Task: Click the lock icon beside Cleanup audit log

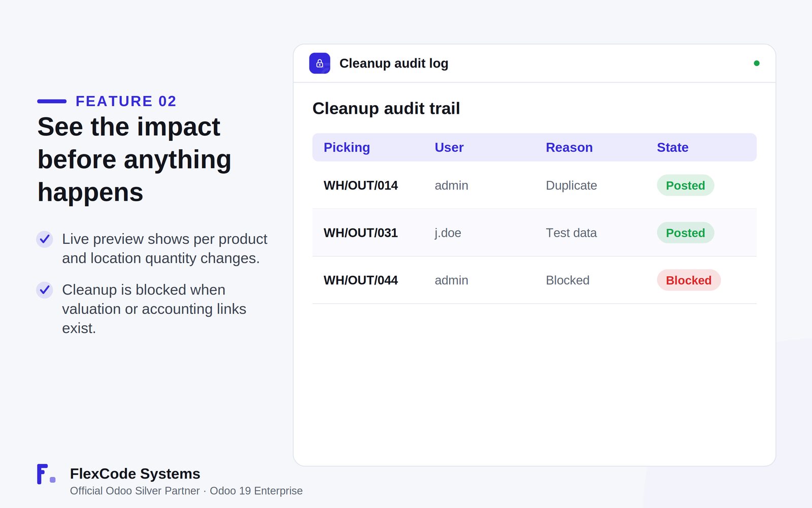Action: click(x=320, y=63)
